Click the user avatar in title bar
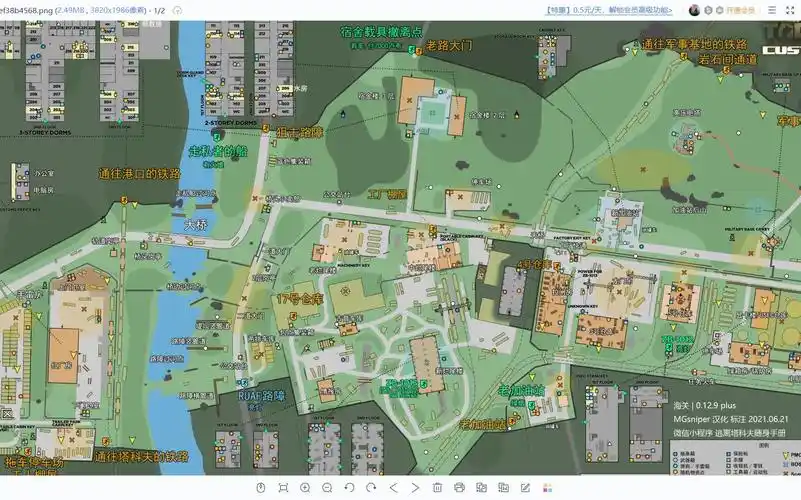The height and width of the screenshot is (500, 801). (x=694, y=10)
